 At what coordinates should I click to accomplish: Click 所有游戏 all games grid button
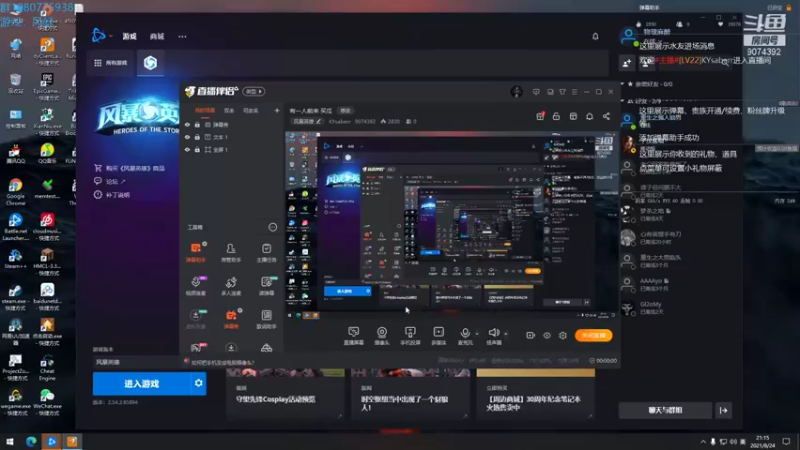click(111, 63)
